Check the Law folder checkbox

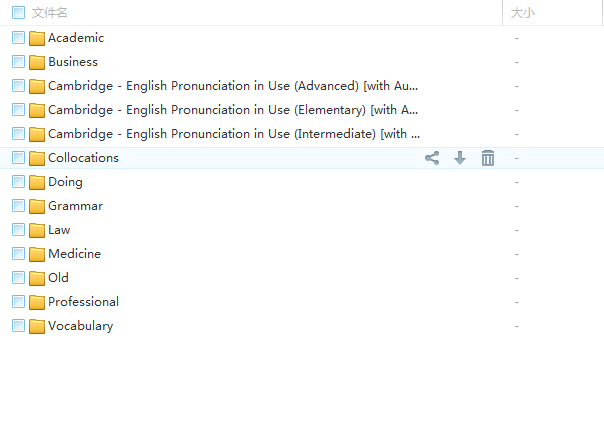point(18,230)
